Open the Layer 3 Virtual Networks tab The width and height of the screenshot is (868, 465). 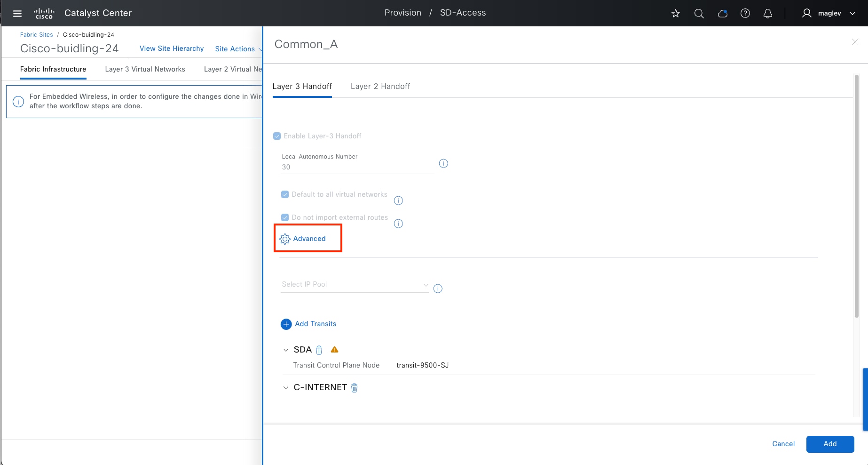click(x=145, y=69)
